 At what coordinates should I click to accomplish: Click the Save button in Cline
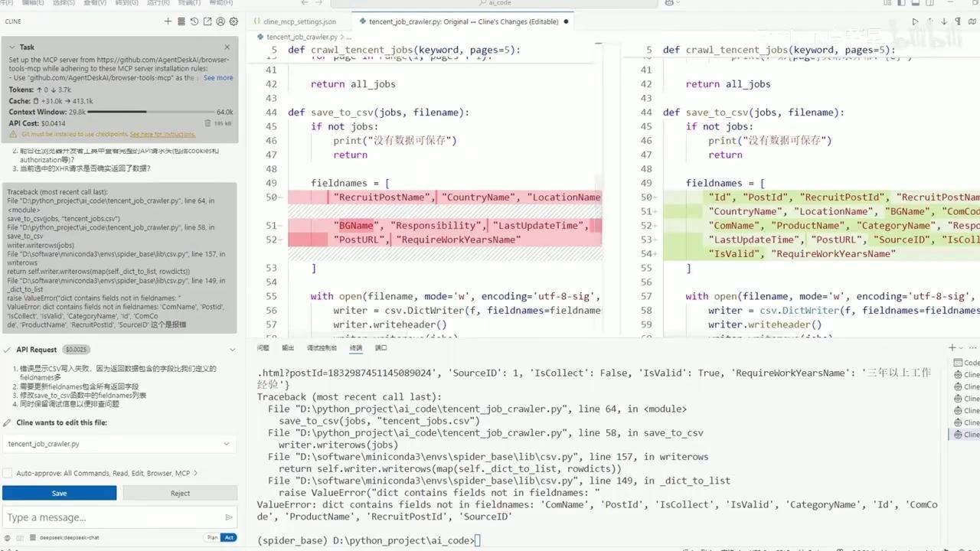coord(59,493)
